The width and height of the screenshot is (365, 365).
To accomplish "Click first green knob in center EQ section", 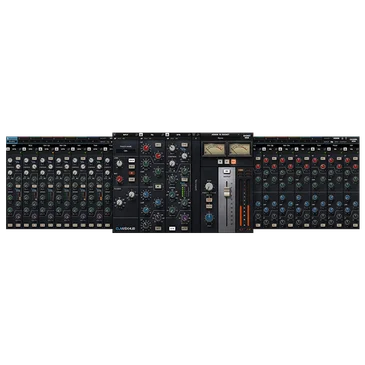I will [146, 163].
